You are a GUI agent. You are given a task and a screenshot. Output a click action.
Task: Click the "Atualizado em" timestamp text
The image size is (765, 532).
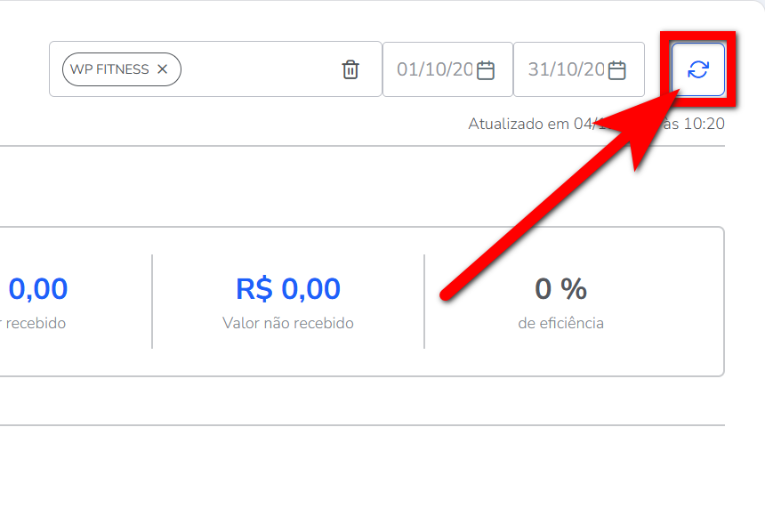(x=519, y=124)
